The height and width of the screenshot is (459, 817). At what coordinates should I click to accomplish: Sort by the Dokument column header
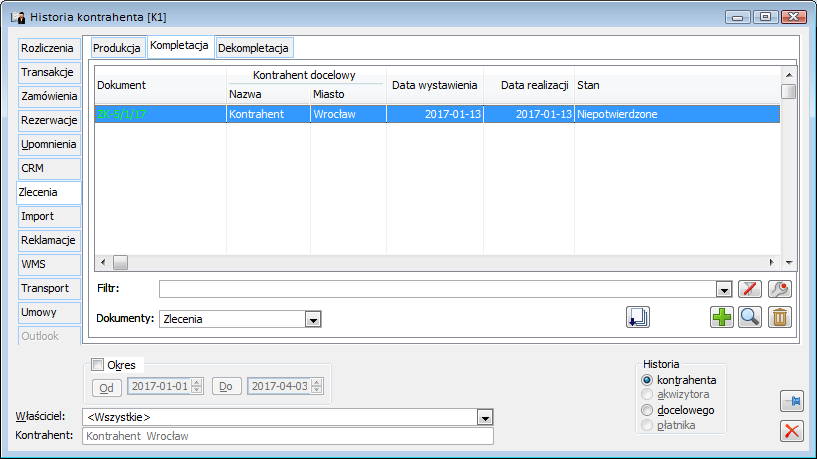click(160, 85)
